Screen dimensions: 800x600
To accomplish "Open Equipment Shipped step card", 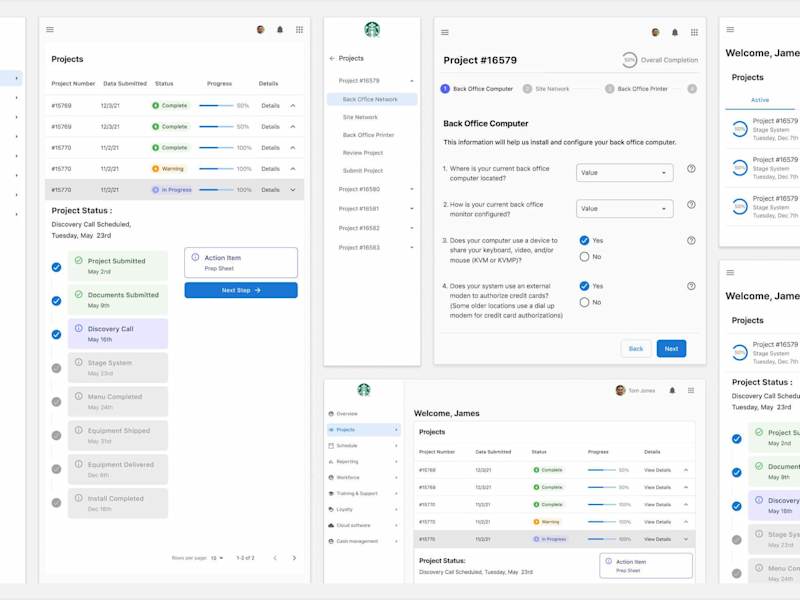I will [118, 435].
